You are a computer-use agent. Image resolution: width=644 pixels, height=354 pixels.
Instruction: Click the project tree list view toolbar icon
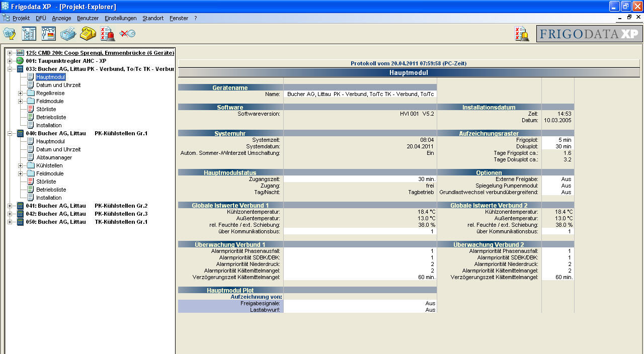tap(29, 34)
